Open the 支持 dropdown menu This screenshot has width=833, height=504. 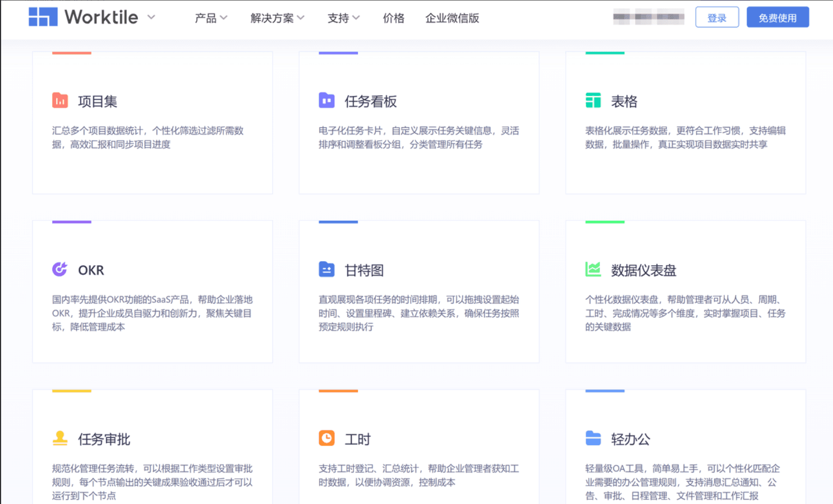344,18
